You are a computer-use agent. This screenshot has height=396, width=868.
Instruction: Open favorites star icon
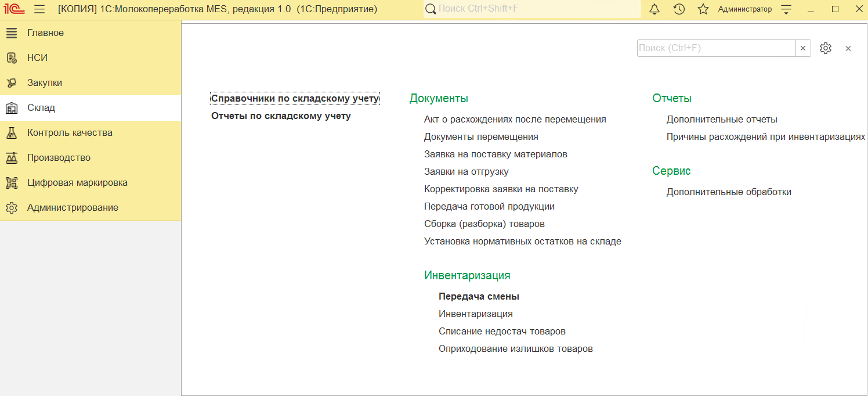coord(703,9)
